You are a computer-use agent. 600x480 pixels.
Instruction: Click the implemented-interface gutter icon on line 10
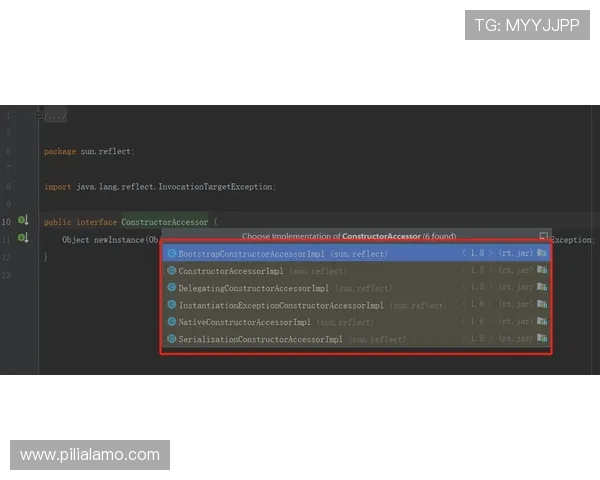click(x=23, y=220)
